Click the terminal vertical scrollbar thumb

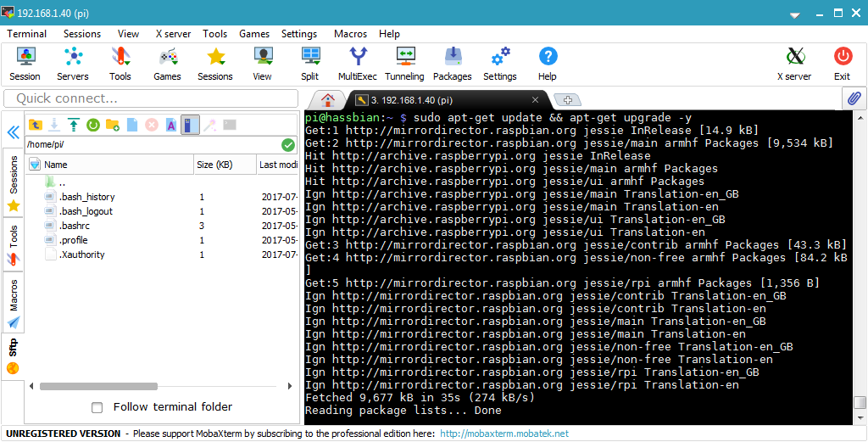pos(860,402)
